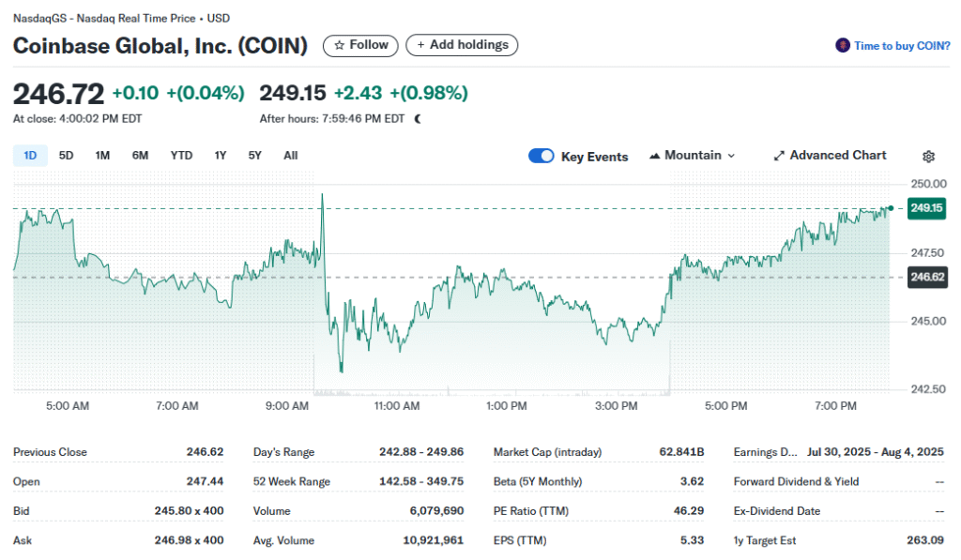961x560 pixels.
Task: Click the 250.00 price axis label
Action: click(x=928, y=184)
